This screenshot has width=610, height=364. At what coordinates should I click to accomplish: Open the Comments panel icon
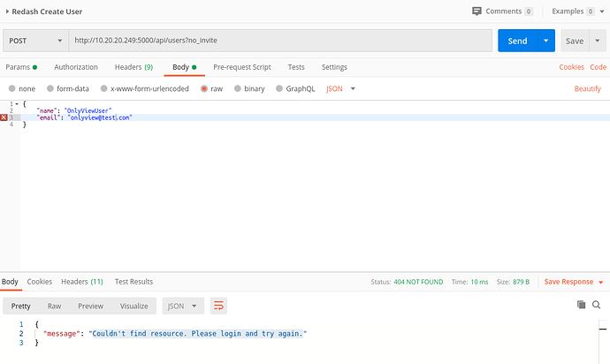pyautogui.click(x=477, y=11)
